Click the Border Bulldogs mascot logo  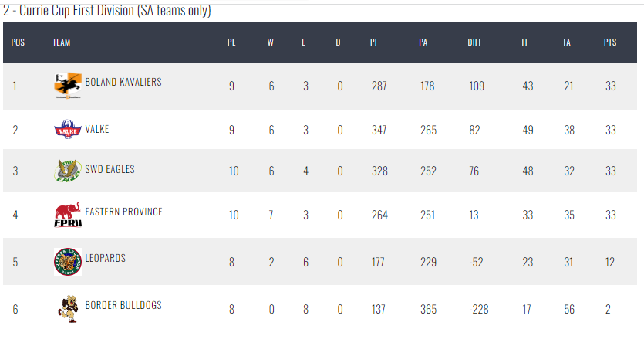click(68, 309)
